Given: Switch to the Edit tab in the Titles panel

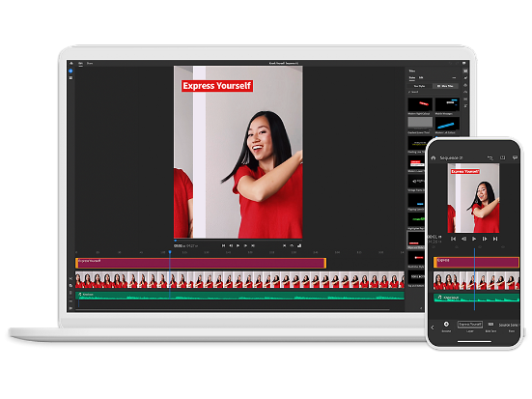Looking at the screenshot, I should [x=421, y=77].
